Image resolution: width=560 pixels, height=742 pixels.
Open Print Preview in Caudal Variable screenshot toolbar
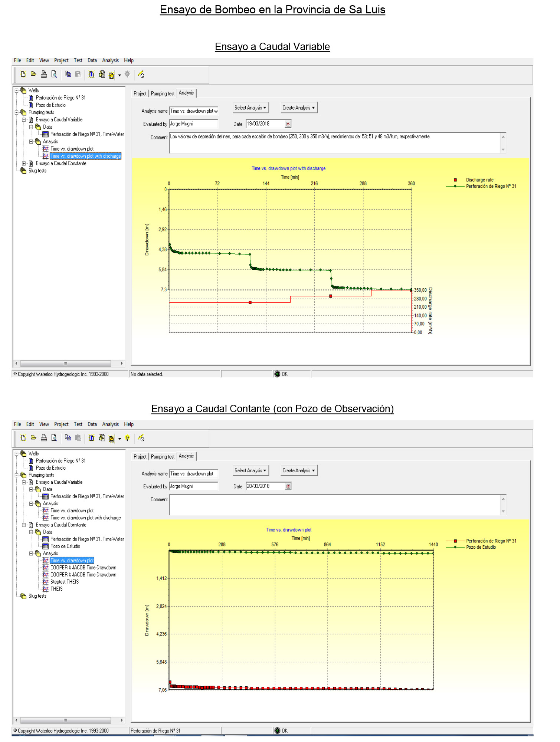(54, 74)
